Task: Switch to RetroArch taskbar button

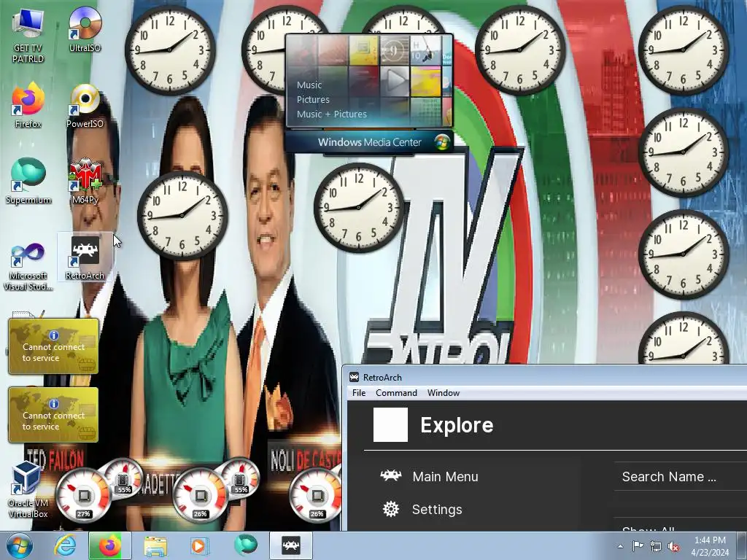Action: 291,545
